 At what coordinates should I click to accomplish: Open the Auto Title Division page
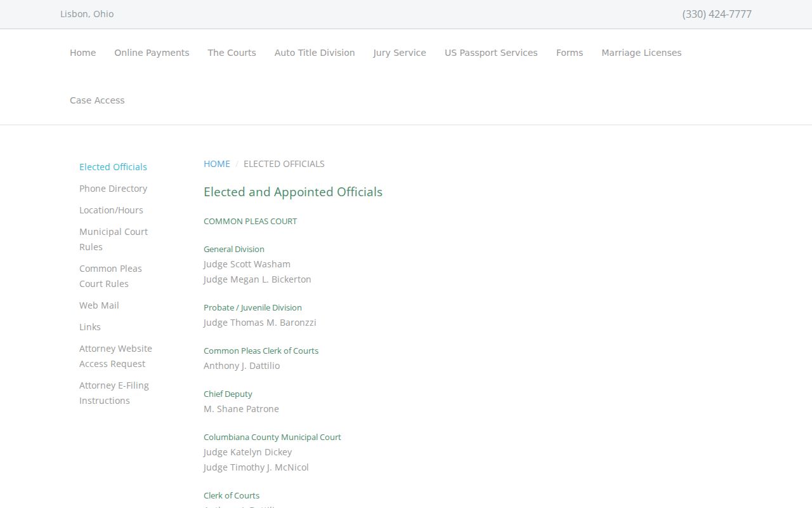(315, 53)
